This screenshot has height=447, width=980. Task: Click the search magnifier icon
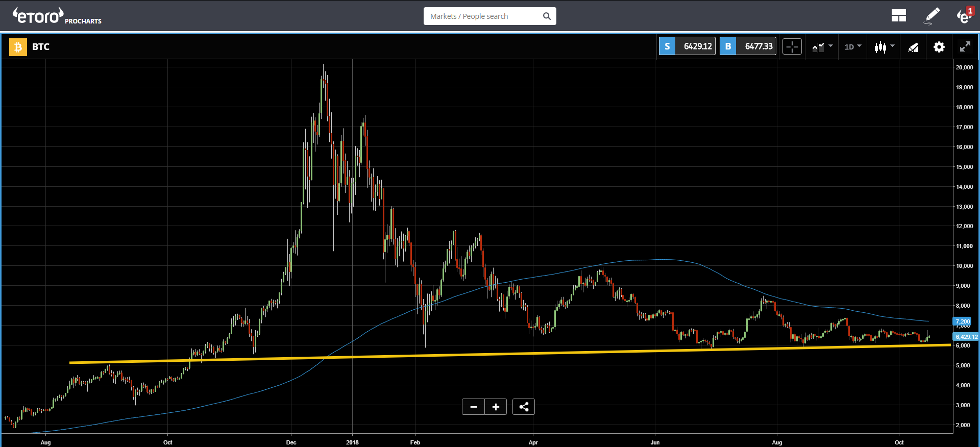(x=547, y=16)
